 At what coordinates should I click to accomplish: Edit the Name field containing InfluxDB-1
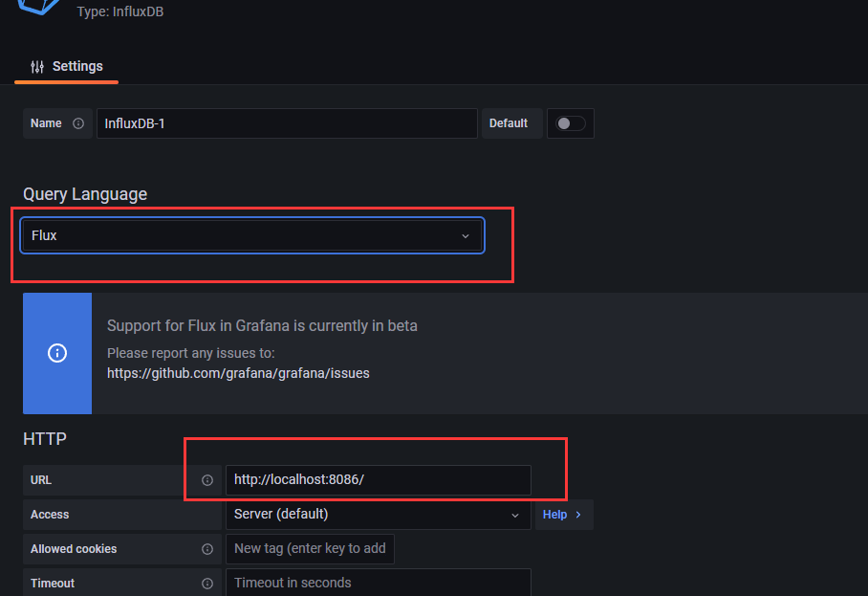pos(287,123)
